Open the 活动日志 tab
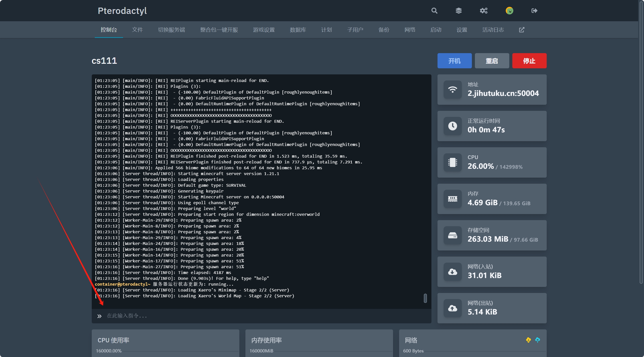Screen dimensions: 644x357 493,30
